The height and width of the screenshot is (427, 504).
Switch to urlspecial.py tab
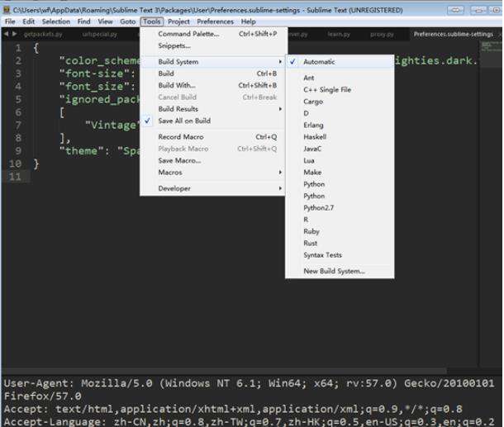point(100,34)
